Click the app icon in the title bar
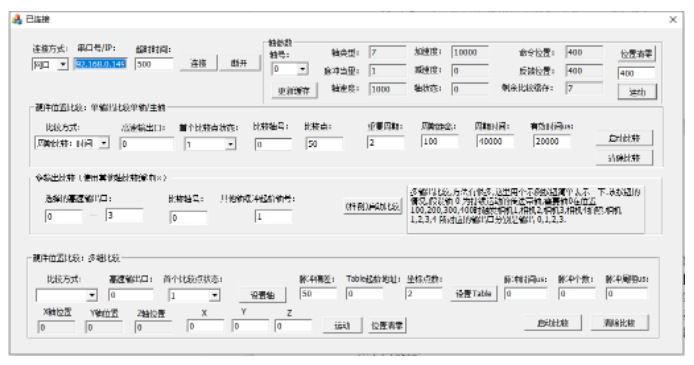 click(x=17, y=19)
